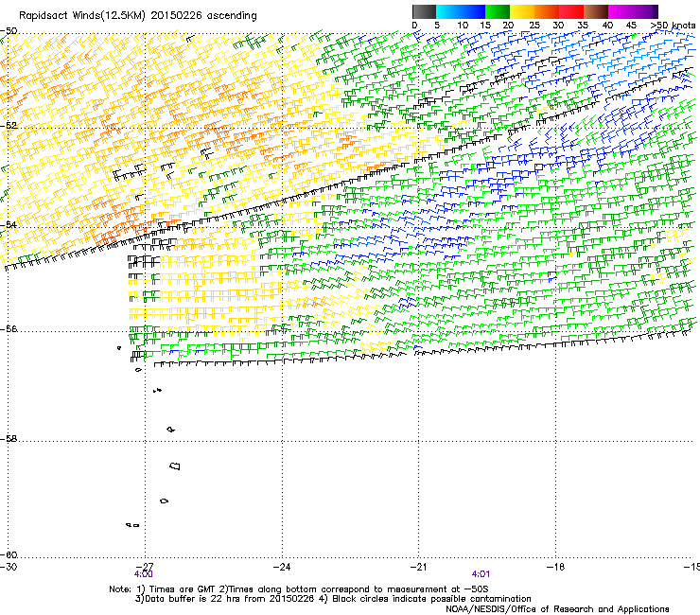
Task: Click the '25' legend scale number
Action: pyautogui.click(x=534, y=25)
